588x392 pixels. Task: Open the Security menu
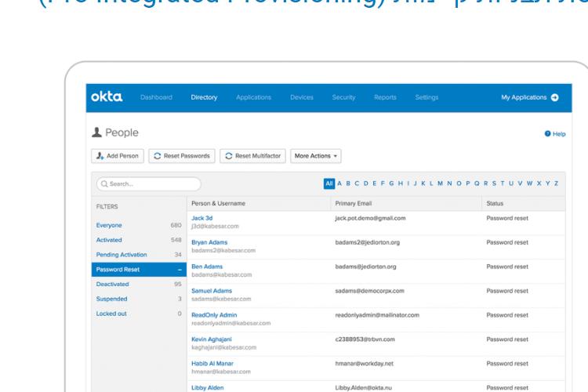tap(343, 97)
